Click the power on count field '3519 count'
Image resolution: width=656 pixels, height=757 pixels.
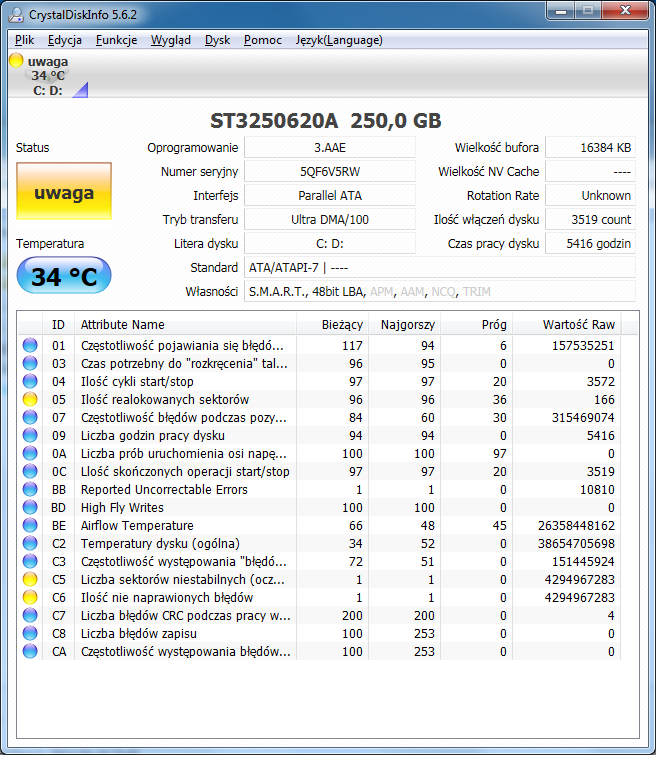tap(590, 220)
